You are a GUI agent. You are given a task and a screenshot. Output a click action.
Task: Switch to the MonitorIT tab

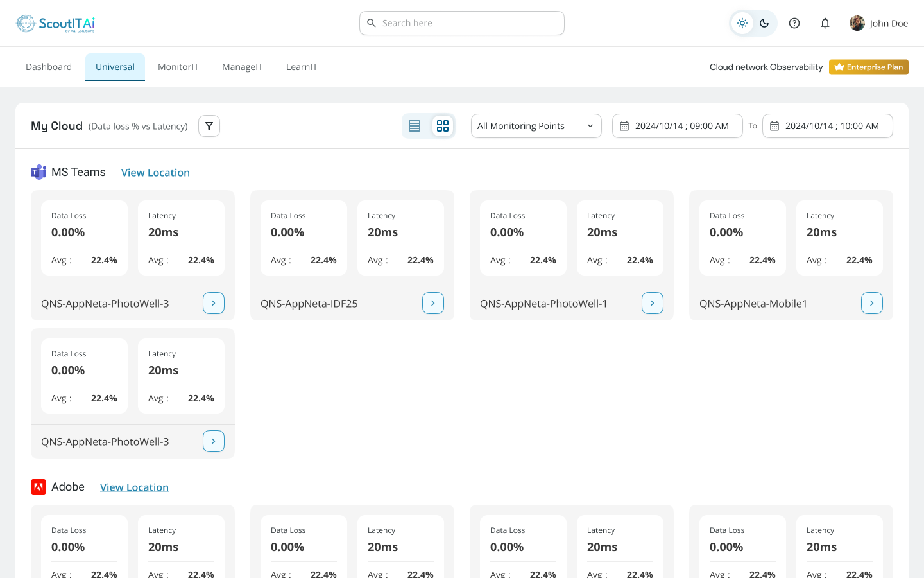click(178, 67)
